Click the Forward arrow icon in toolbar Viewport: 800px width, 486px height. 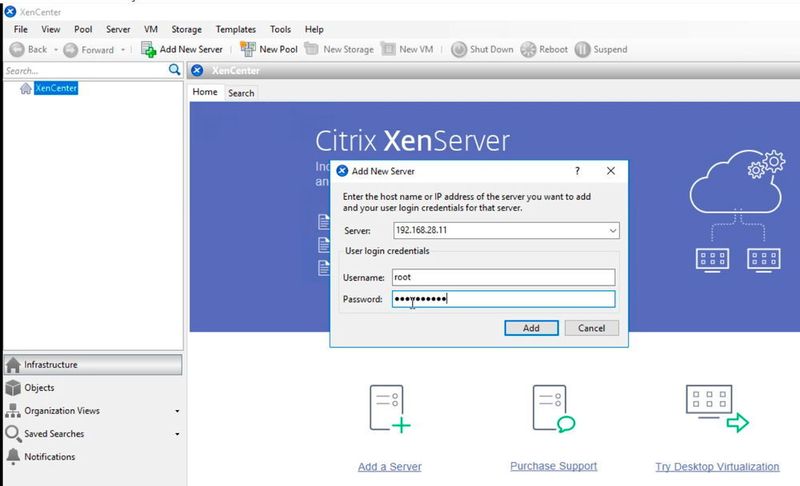point(70,49)
